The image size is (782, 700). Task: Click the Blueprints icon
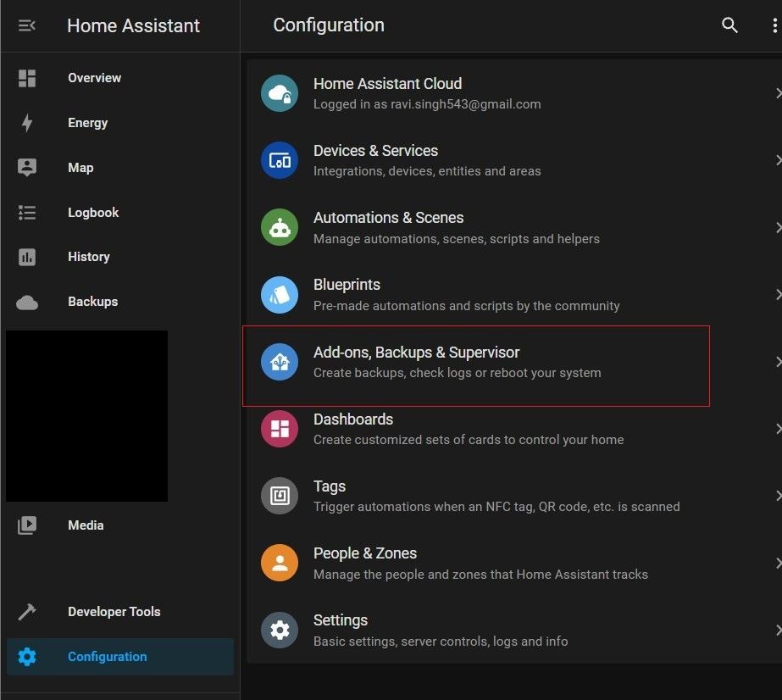pos(280,294)
